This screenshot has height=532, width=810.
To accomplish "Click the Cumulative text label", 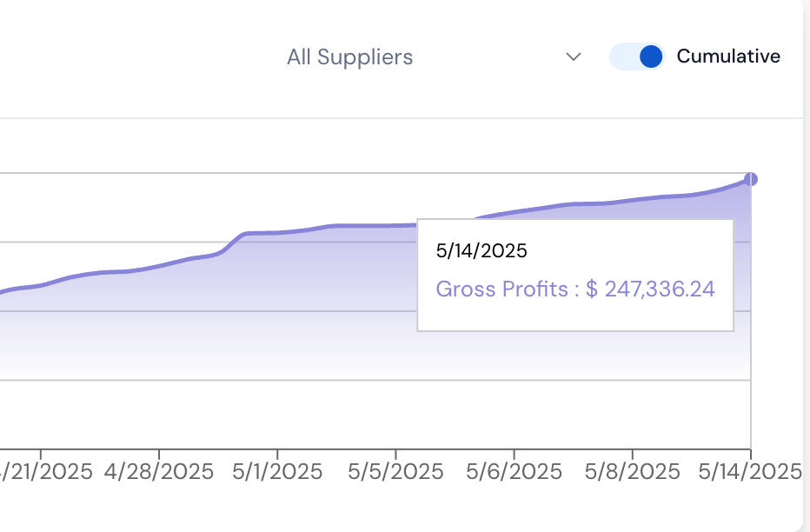I will tap(728, 57).
